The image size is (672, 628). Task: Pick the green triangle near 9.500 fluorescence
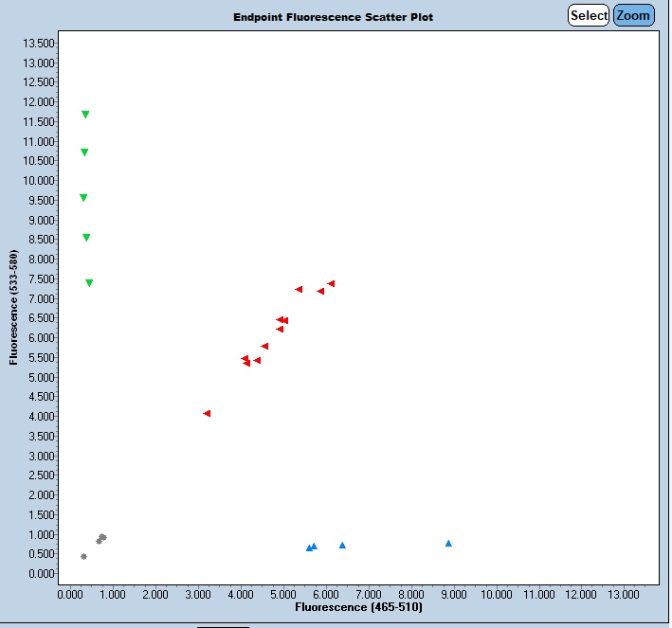point(83,198)
